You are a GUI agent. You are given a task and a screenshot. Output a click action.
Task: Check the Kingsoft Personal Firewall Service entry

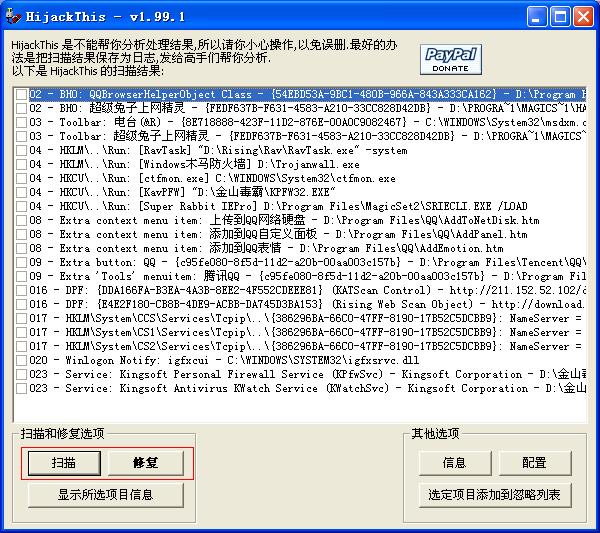(21, 374)
